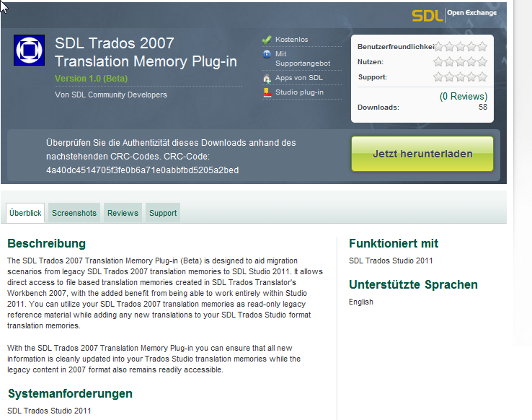This screenshot has height=420, width=532.
Task: Click the CRC code 4a40dc4514705f3fe0b6a71e0abbfbd5205a2bed
Action: tap(143, 170)
